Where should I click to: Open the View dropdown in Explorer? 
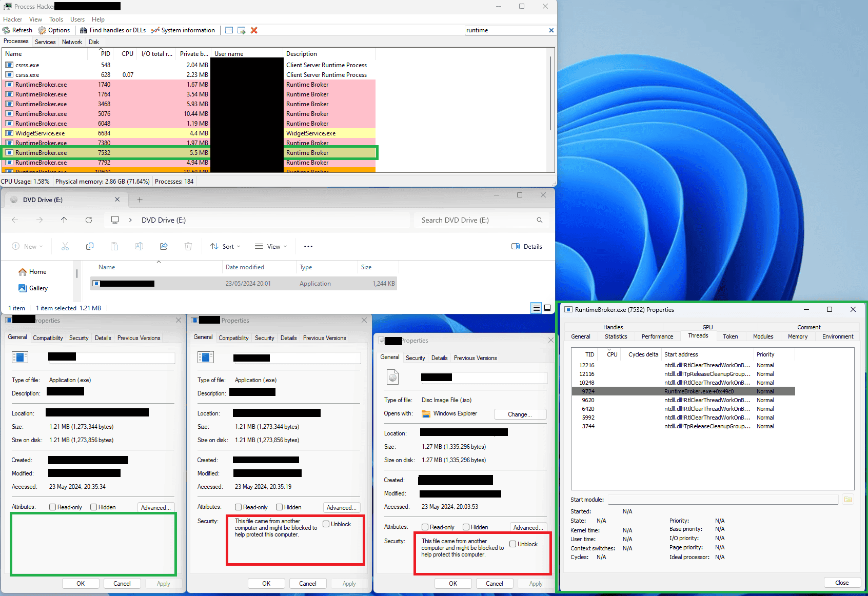271,247
